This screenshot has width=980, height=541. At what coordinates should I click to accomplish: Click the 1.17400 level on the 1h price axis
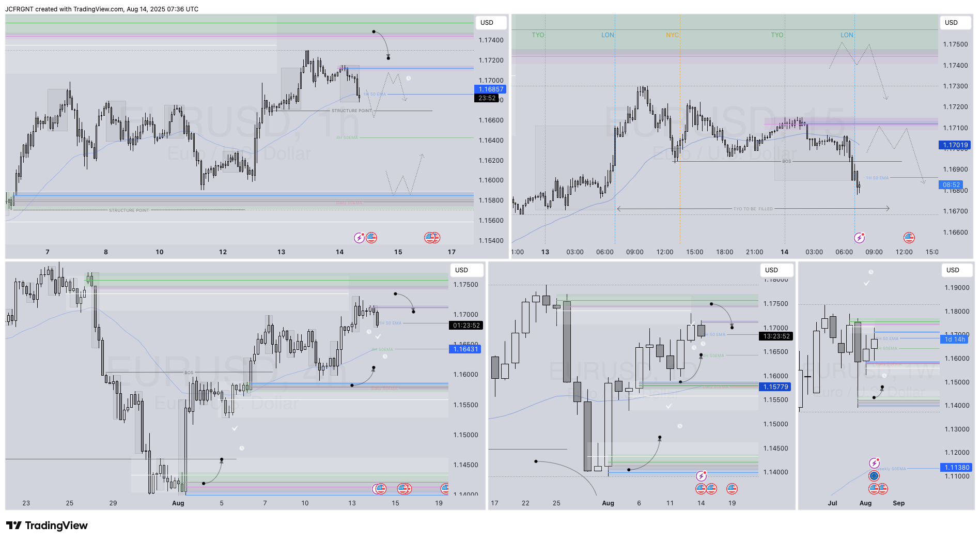click(491, 40)
